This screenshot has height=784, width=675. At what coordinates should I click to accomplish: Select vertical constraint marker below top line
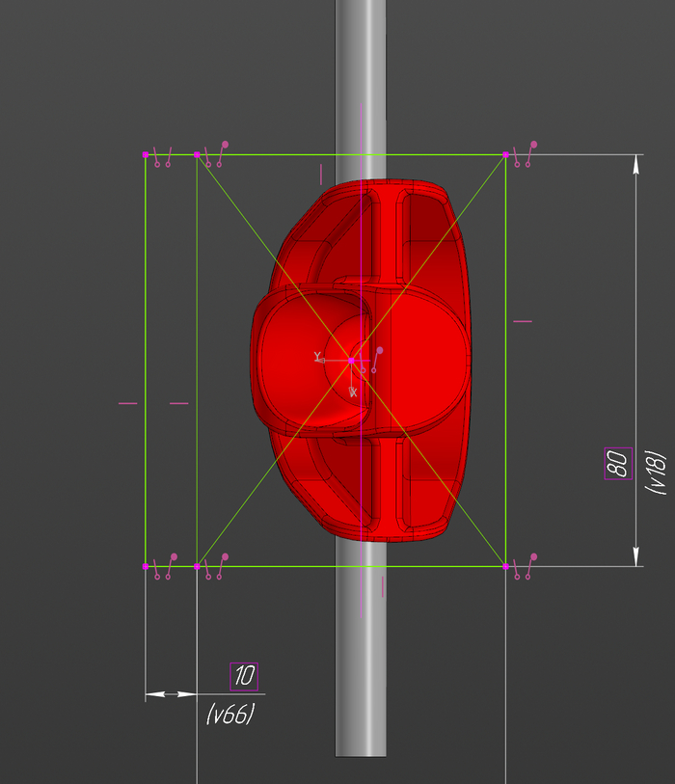pyautogui.click(x=321, y=174)
